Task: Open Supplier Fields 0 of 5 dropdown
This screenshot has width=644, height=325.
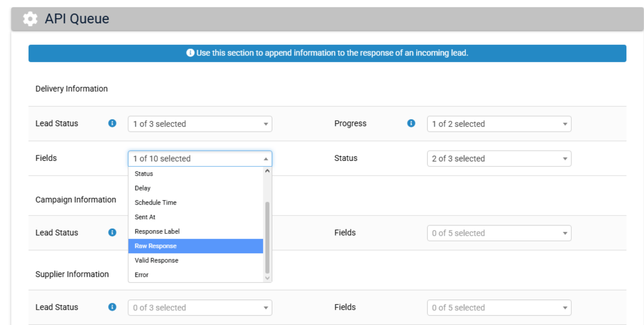Action: (x=499, y=307)
